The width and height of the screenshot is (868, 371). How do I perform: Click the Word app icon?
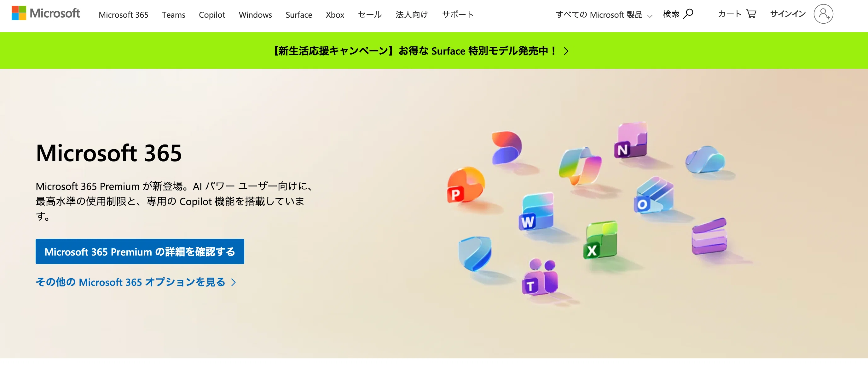(x=536, y=211)
